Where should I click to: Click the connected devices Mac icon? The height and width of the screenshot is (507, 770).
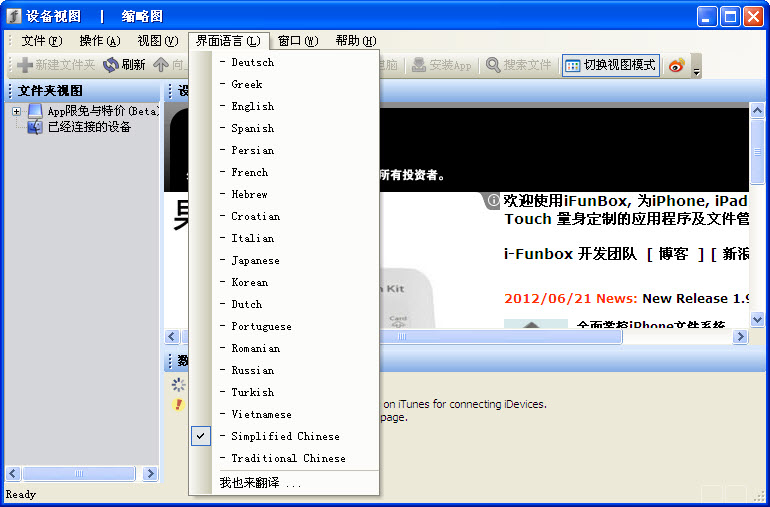pos(35,127)
